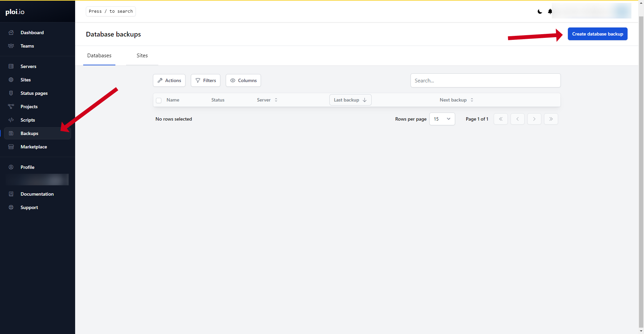Open the Documentation link
Screen dimensions: 644x334
[37, 194]
